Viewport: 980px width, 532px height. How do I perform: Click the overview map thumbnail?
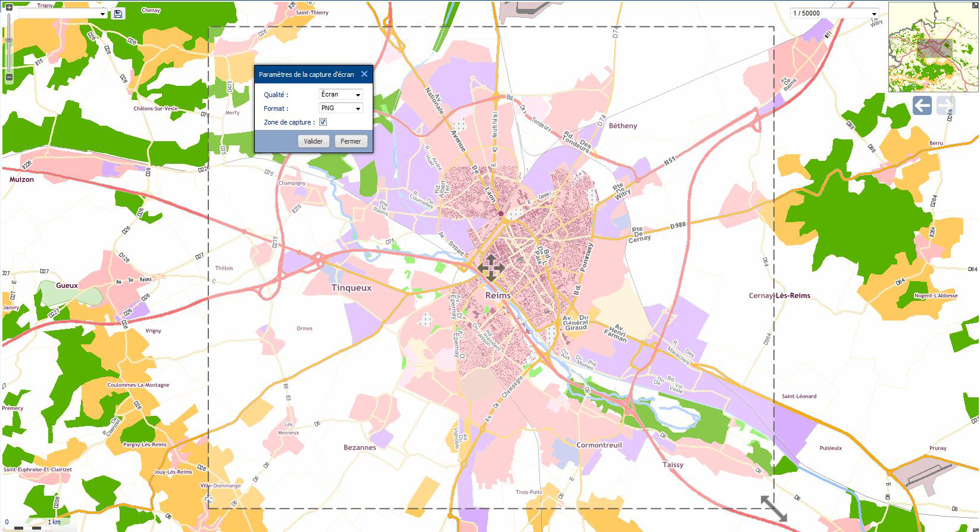[x=933, y=47]
